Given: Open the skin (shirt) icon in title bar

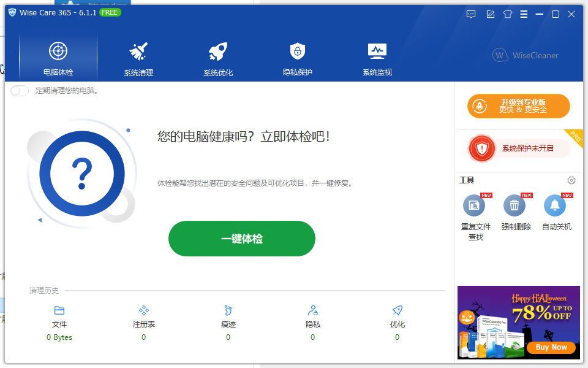Looking at the screenshot, I should (507, 14).
